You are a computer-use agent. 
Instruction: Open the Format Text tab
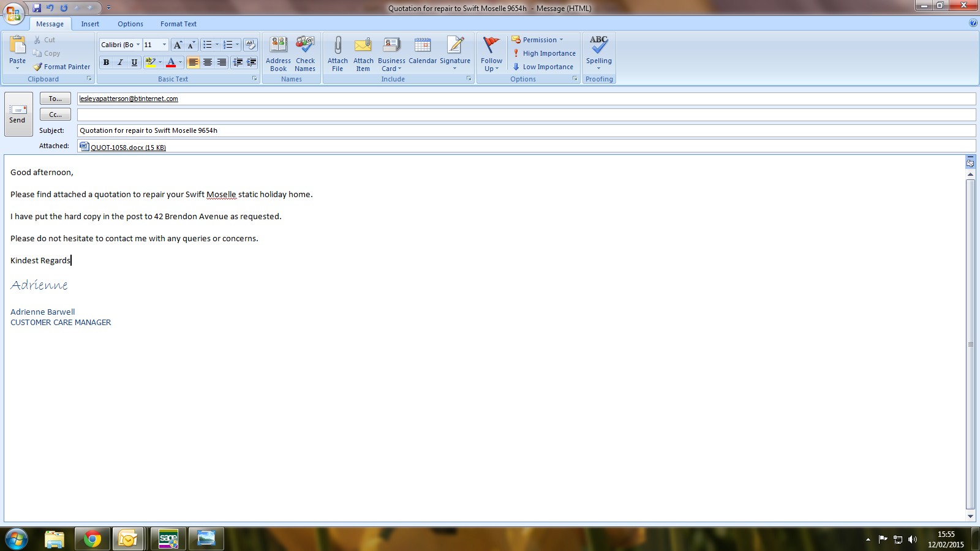coord(178,24)
